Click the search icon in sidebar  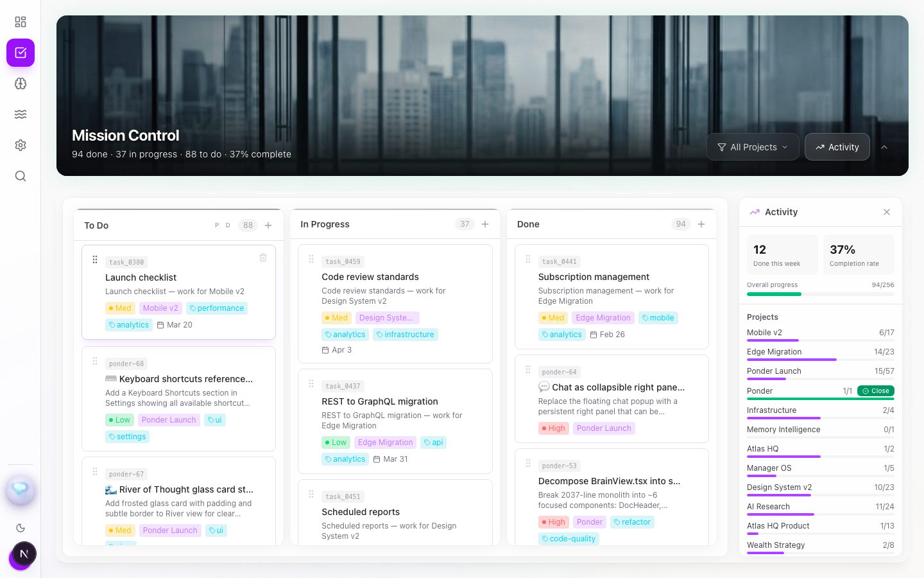[x=21, y=176]
